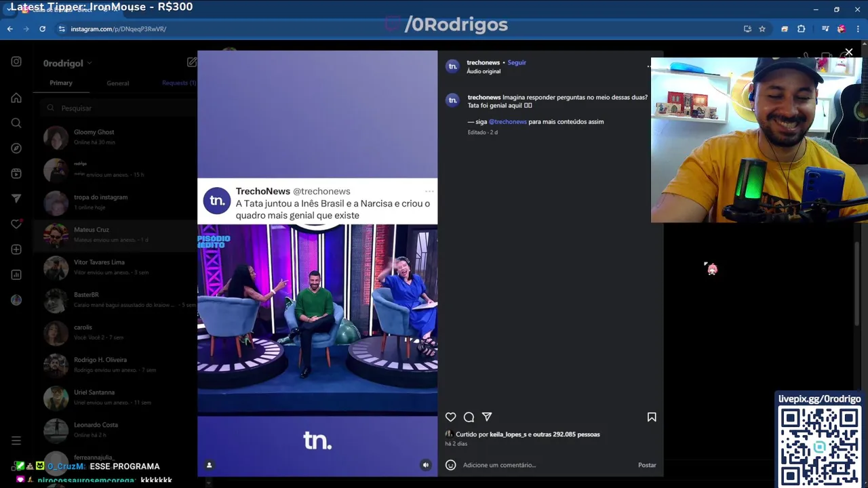This screenshot has width=868, height=488.
Task: Open the Messages paper-plane sidebar icon
Action: (x=16, y=199)
